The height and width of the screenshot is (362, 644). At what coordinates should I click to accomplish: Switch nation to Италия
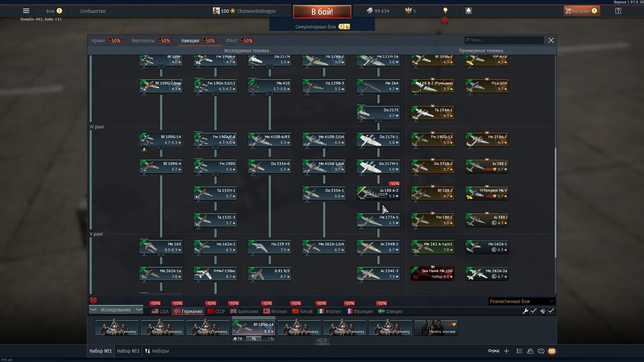click(329, 311)
